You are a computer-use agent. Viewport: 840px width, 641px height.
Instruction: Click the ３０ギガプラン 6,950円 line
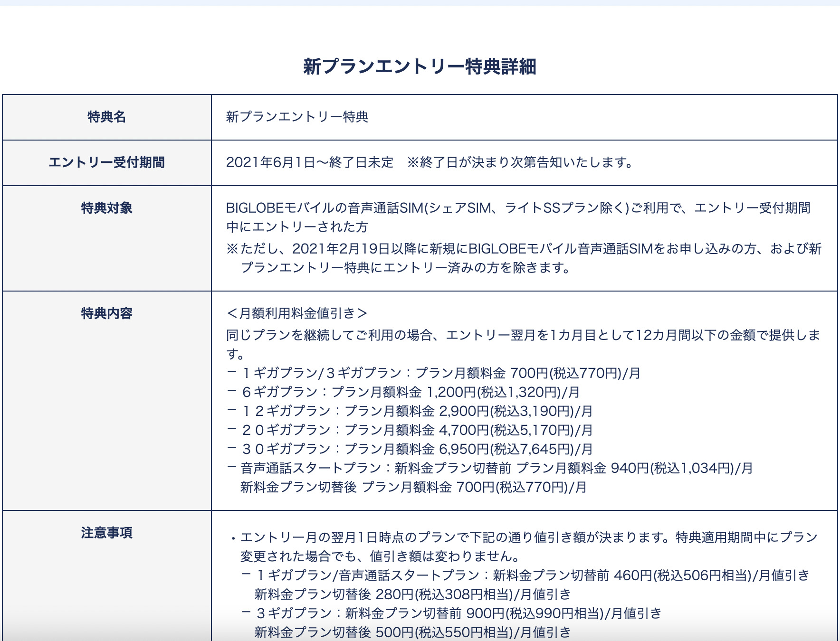410,449
